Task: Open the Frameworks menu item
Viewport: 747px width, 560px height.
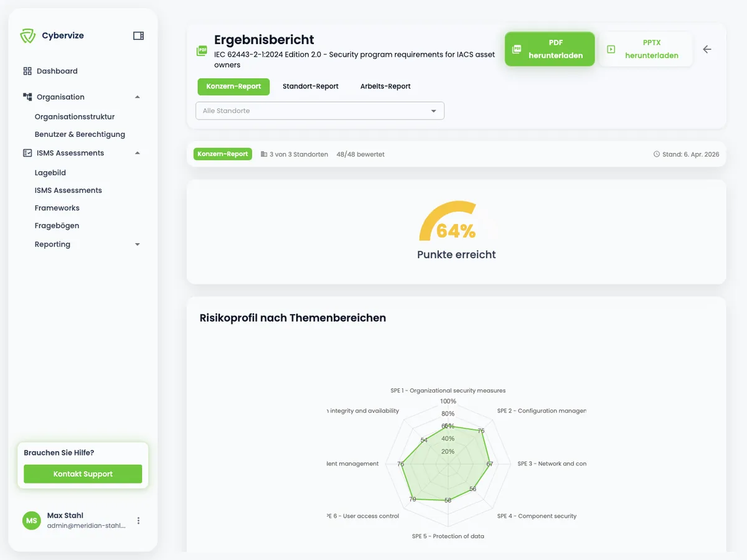Action: 57,207
